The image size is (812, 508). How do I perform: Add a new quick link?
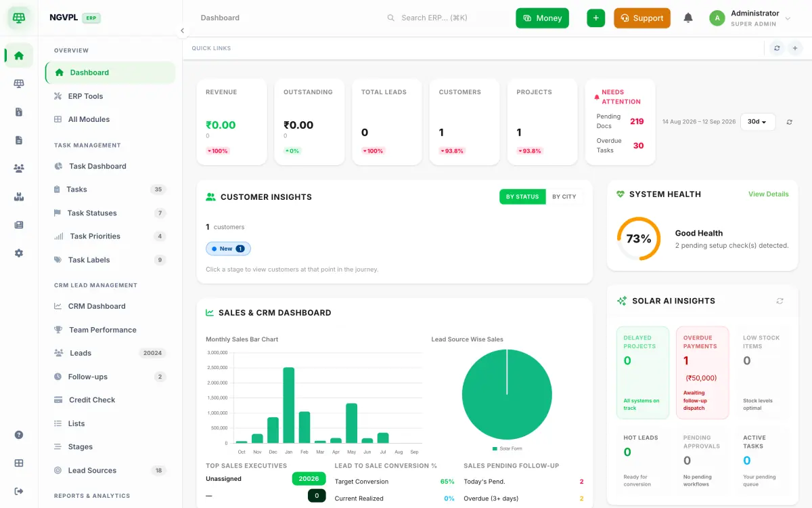(x=795, y=48)
